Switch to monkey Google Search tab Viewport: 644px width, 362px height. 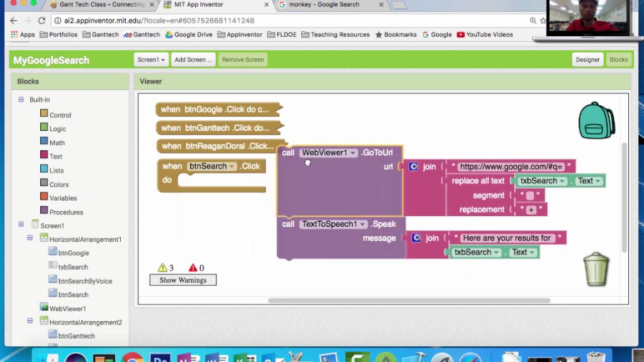click(329, 5)
